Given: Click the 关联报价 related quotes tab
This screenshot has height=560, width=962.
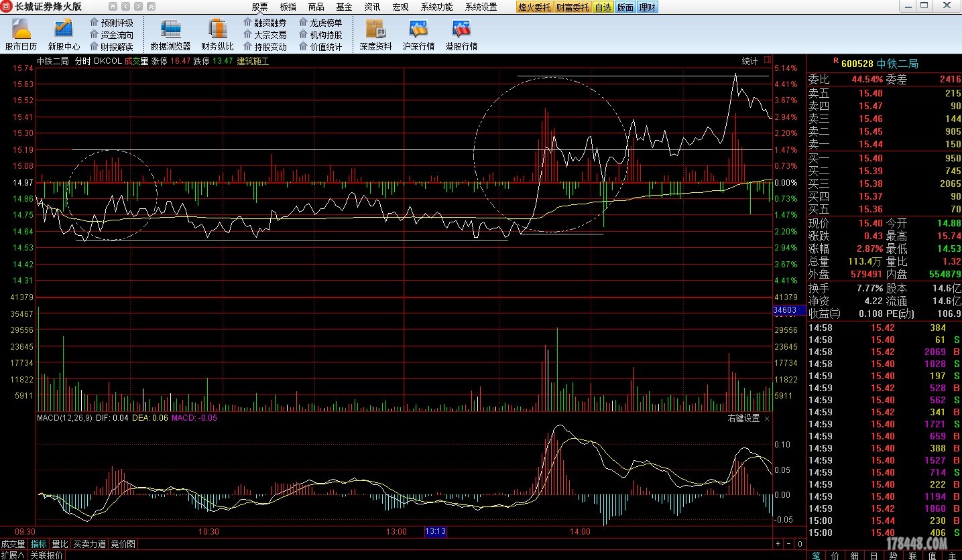Looking at the screenshot, I should [x=46, y=555].
